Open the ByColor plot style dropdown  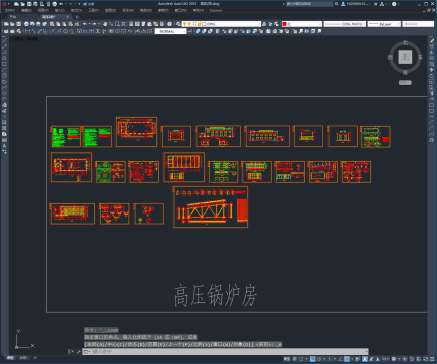pos(418,24)
